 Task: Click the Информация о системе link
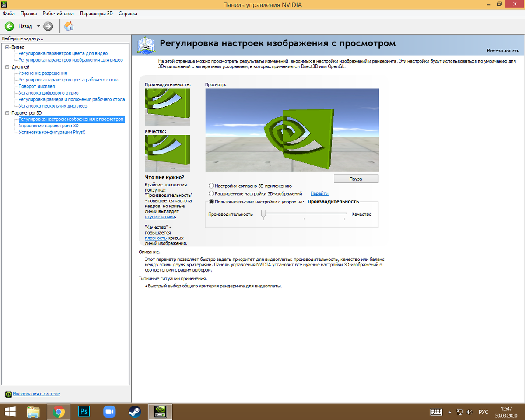tap(37, 394)
